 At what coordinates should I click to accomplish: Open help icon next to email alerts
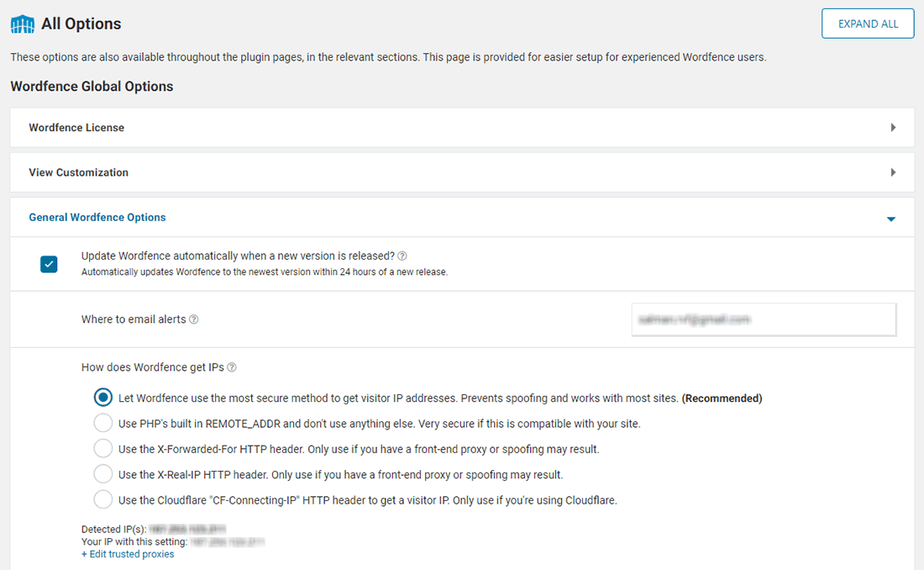tap(194, 319)
